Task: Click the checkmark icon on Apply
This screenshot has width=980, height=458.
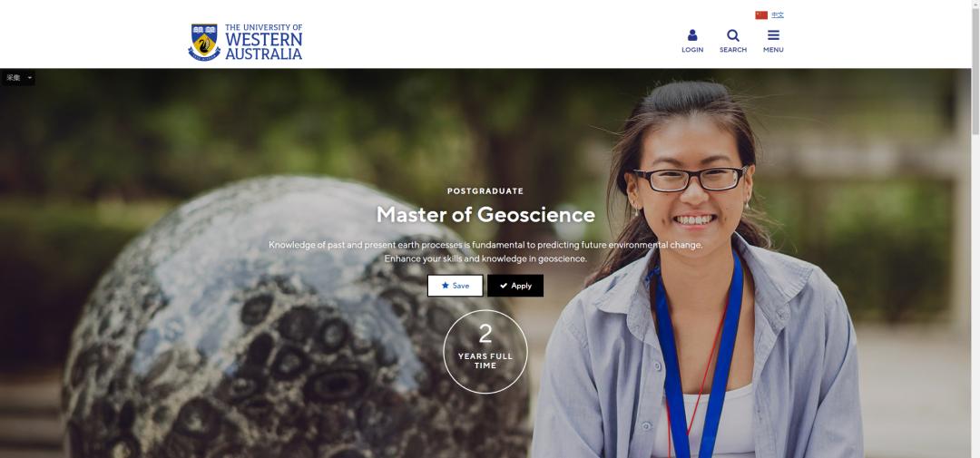Action: point(504,286)
